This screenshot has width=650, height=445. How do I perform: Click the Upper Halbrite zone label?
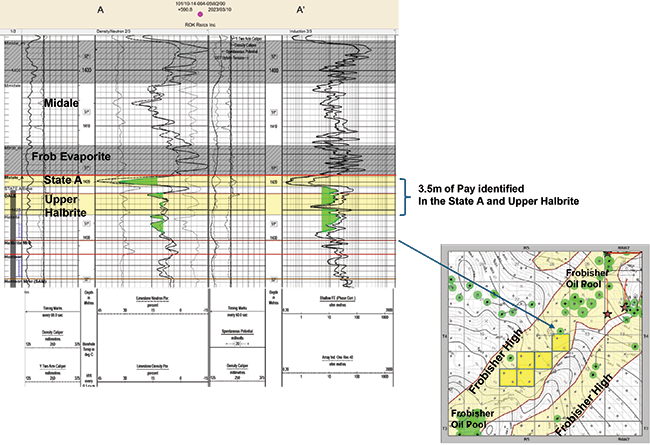(x=66, y=210)
